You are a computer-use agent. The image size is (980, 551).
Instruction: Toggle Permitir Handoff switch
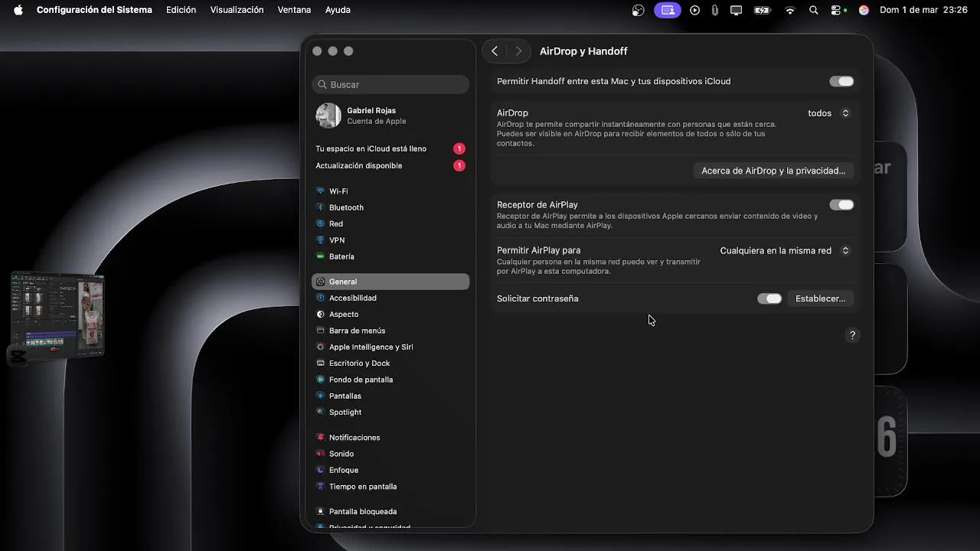[x=841, y=81]
